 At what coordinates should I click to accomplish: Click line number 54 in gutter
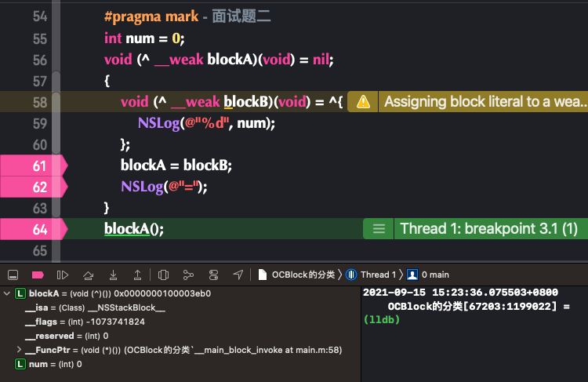(40, 16)
